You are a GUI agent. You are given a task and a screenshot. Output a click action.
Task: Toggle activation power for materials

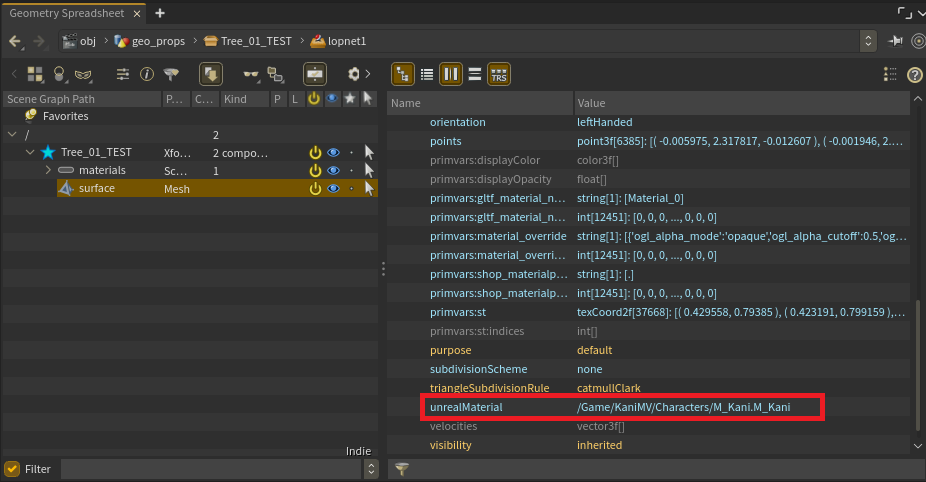pos(315,171)
